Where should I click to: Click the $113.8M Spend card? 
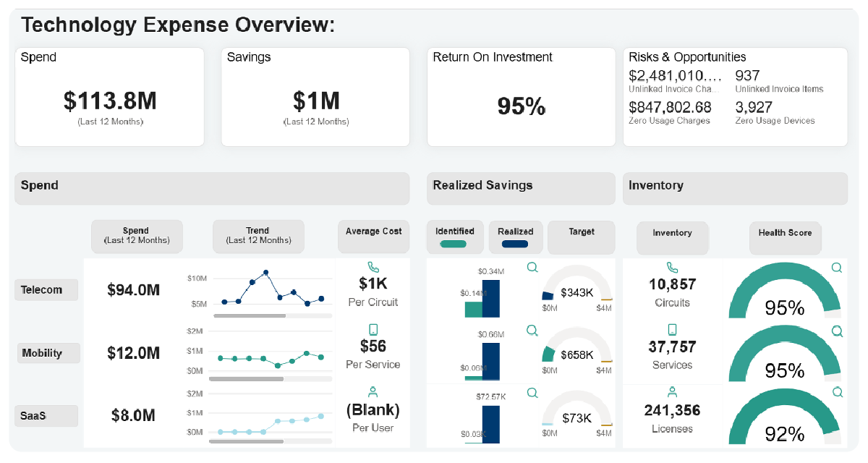[x=110, y=97]
